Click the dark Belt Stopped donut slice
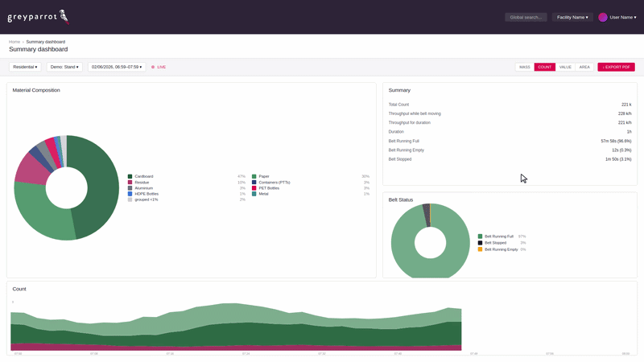644x362 pixels. coord(427,214)
